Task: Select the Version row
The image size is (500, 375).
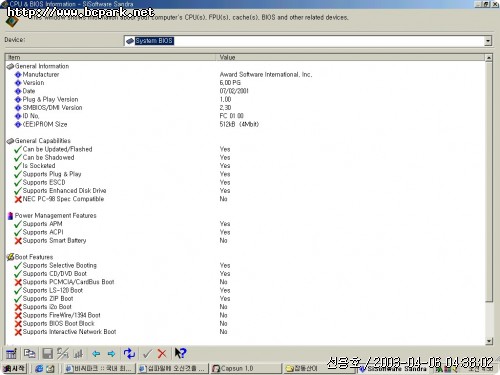Action: (245, 83)
